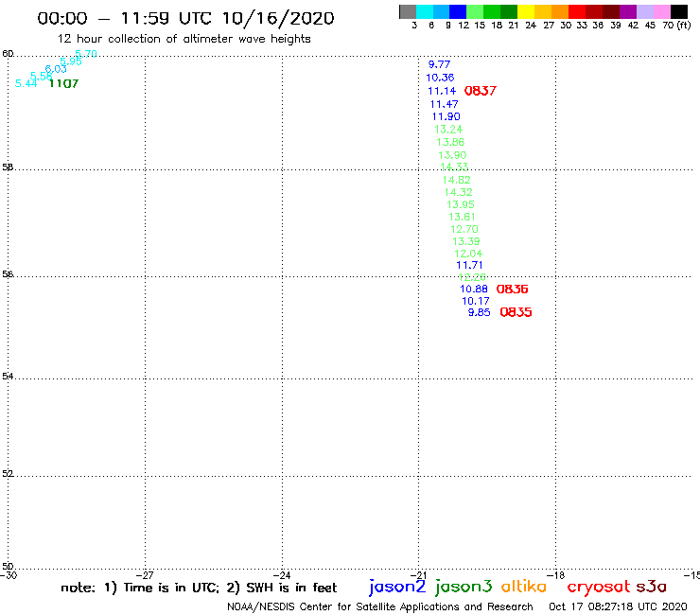Image resolution: width=700 pixels, height=615 pixels.
Task: Select the s3a satellite label
Action: (x=652, y=587)
